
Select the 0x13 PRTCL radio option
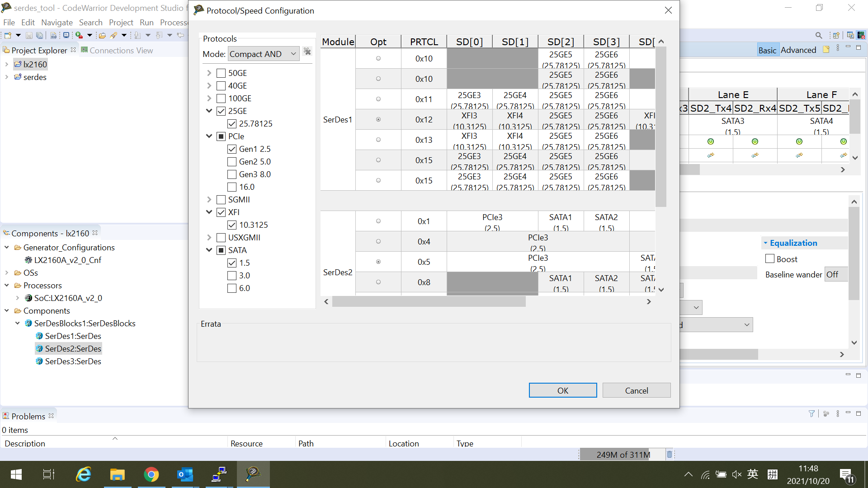point(378,140)
